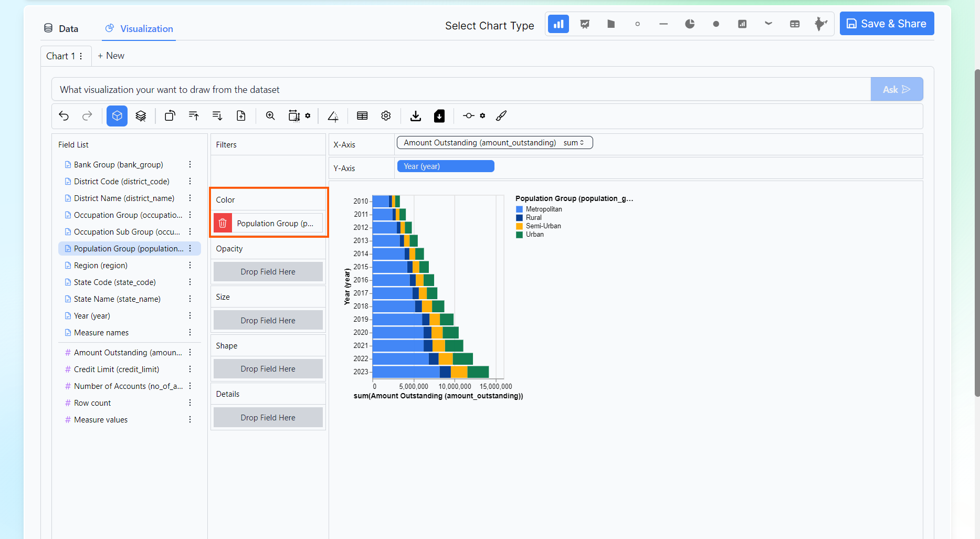The width and height of the screenshot is (980, 539).
Task: Select the pie chart type icon
Action: 690,24
